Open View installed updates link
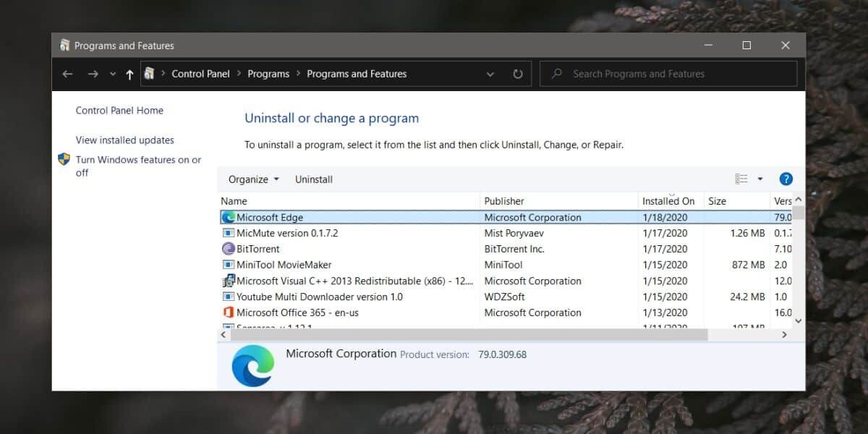 point(124,140)
